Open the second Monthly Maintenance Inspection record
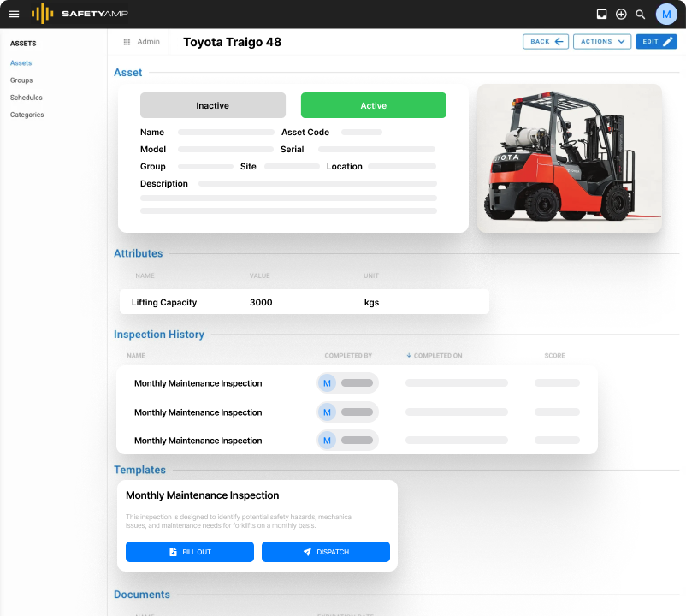 198,412
